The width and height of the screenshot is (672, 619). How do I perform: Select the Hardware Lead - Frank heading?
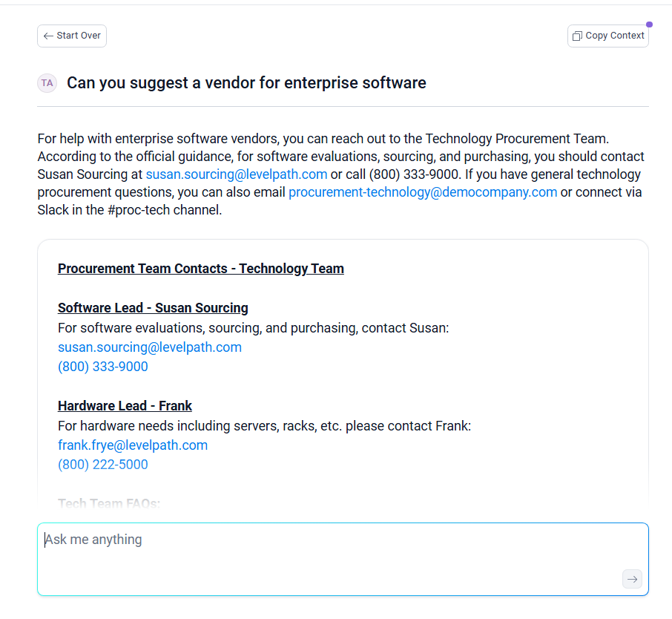pos(125,406)
